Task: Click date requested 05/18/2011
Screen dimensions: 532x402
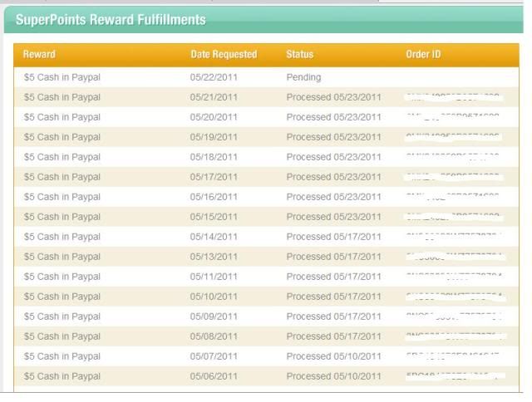Action: point(214,157)
